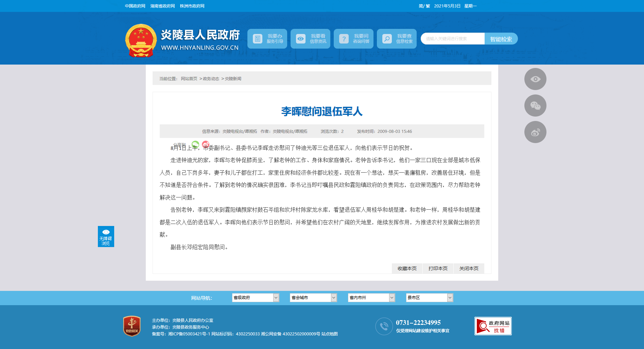Screen dimensions: 644x349
Task: Open 我要办 服务引导 menu
Action: click(x=267, y=39)
